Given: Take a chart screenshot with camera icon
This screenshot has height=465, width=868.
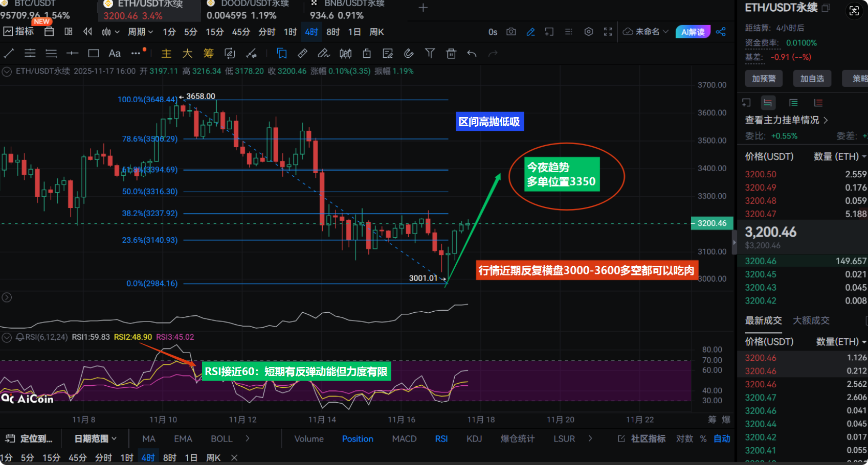Looking at the screenshot, I should click(511, 32).
